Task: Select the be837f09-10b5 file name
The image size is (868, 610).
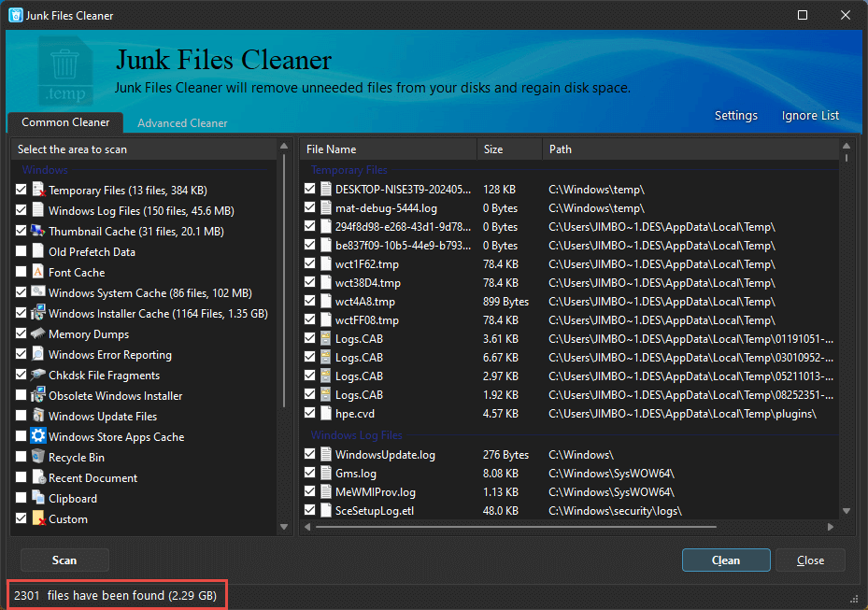Action: coord(403,246)
